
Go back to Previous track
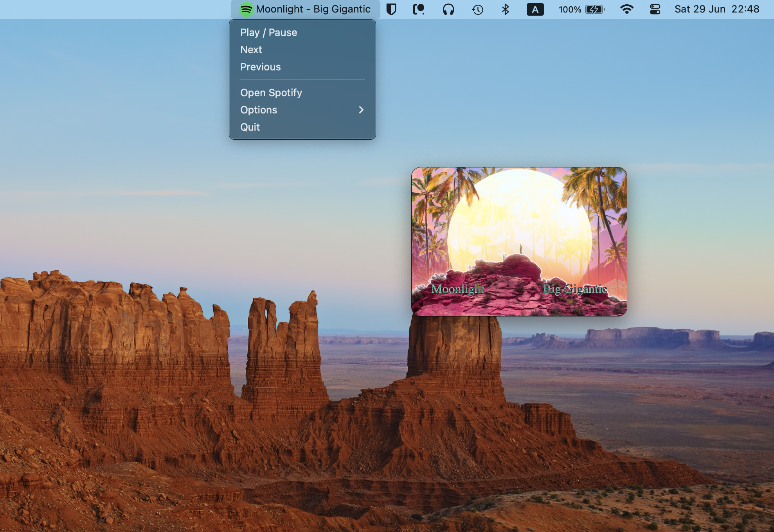260,67
